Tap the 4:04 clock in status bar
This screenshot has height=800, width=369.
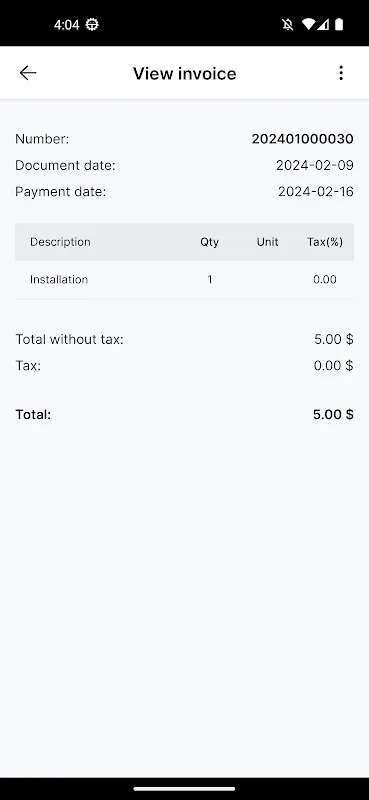pyautogui.click(x=67, y=24)
